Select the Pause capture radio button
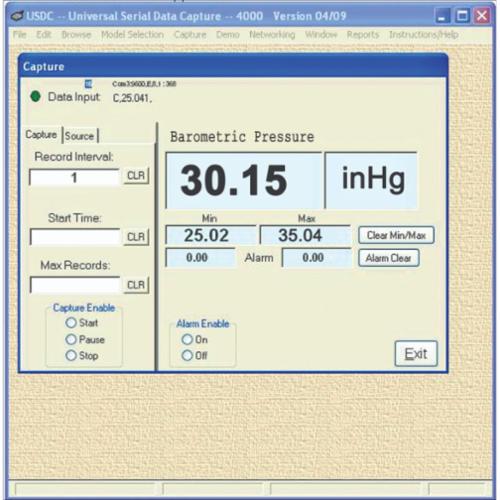The height and width of the screenshot is (500, 500). [71, 339]
